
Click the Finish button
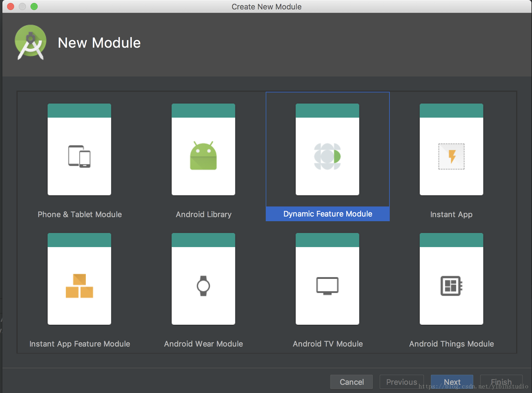501,382
